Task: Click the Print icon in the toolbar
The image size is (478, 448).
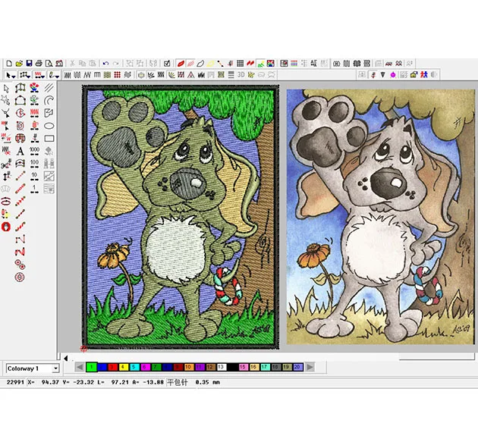Action: [38, 63]
